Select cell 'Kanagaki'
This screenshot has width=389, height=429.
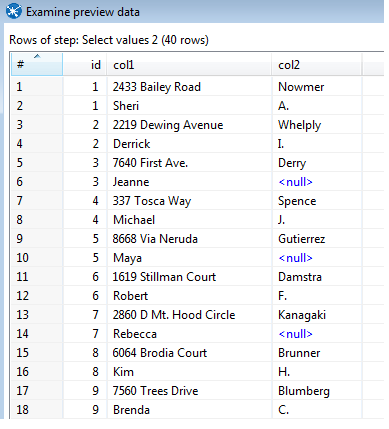317,315
